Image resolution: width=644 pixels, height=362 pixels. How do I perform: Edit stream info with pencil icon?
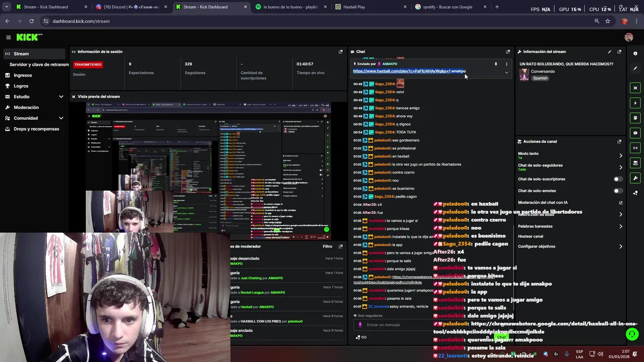coord(609,52)
